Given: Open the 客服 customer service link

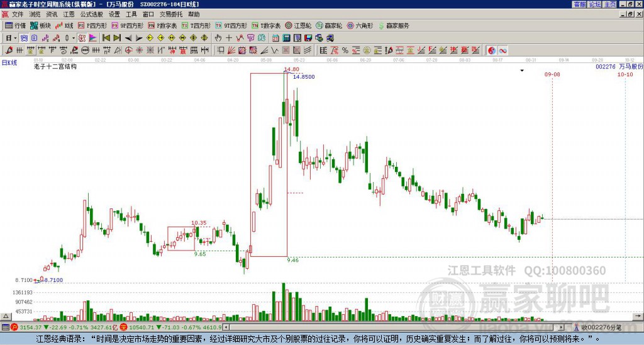Looking at the screenshot, I should pos(579,4).
